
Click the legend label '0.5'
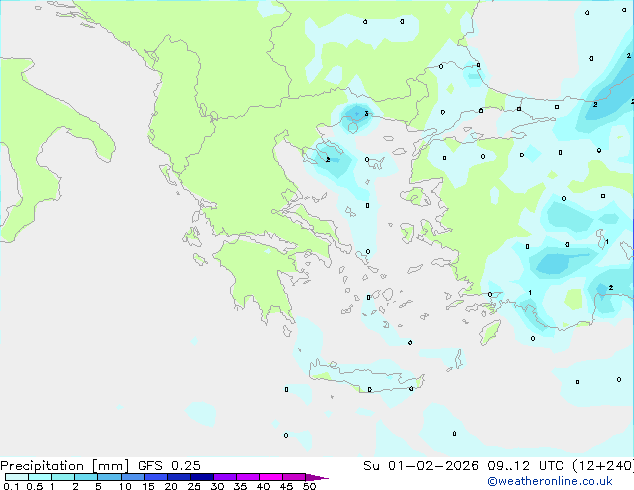34,486
